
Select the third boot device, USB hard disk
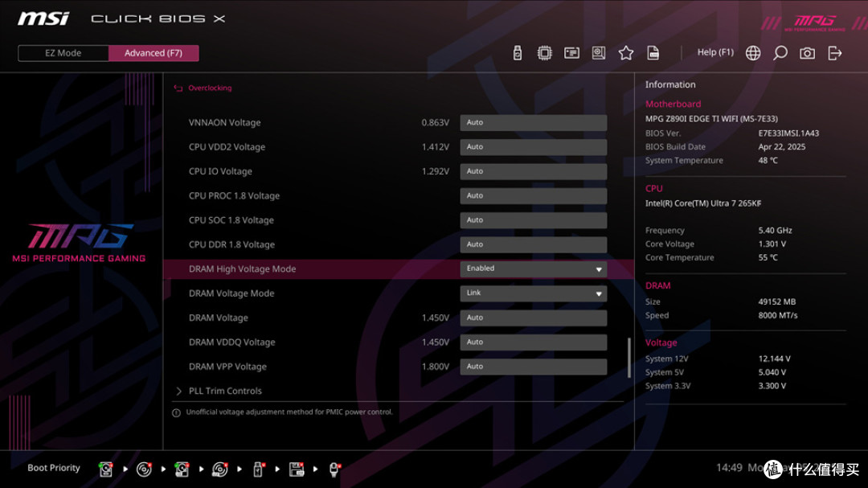pos(182,470)
